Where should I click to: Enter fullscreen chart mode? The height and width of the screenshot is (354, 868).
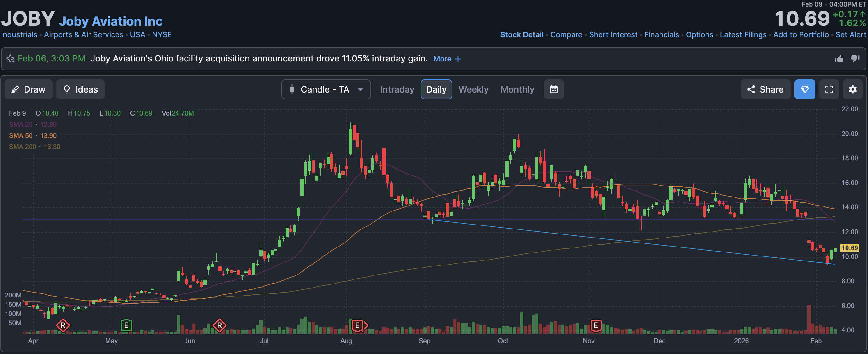[x=829, y=90]
